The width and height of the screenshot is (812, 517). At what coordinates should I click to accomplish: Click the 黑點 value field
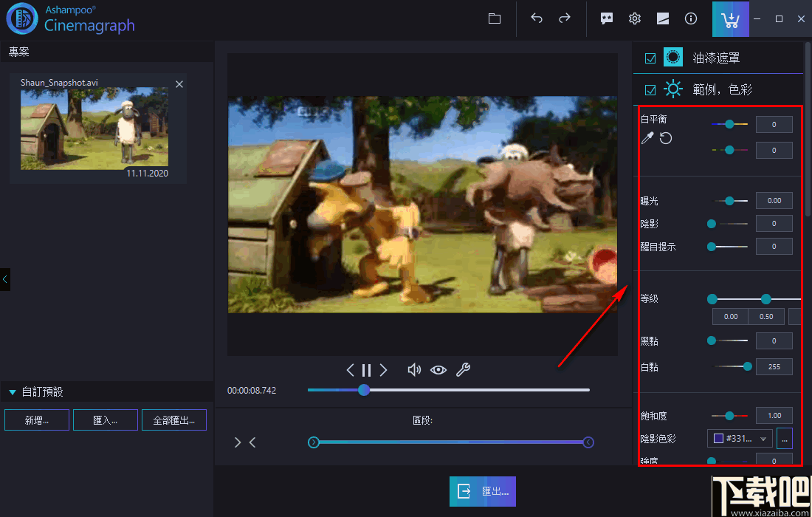pyautogui.click(x=774, y=341)
